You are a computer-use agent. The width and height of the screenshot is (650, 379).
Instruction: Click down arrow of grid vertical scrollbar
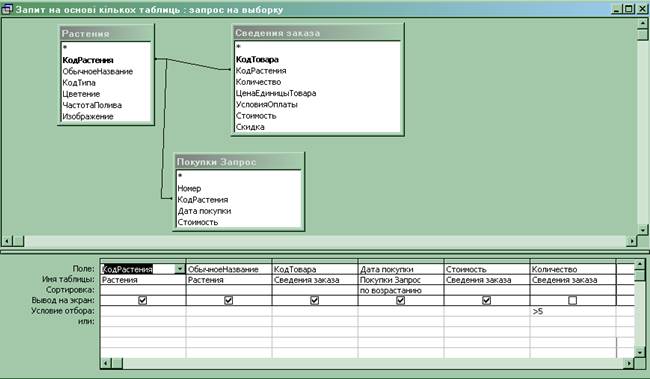(640, 352)
